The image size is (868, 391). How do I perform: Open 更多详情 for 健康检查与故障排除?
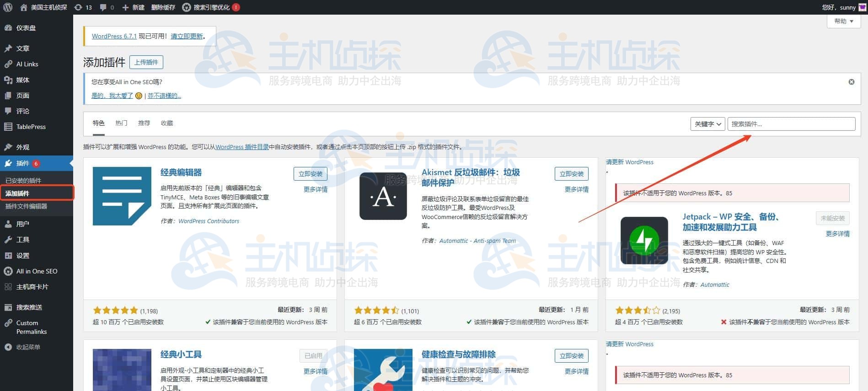(x=577, y=371)
